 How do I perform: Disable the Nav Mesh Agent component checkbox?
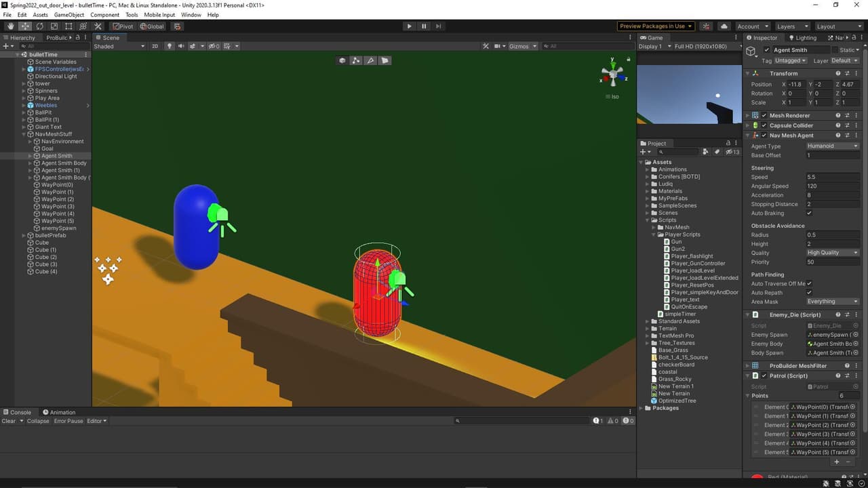(764, 136)
